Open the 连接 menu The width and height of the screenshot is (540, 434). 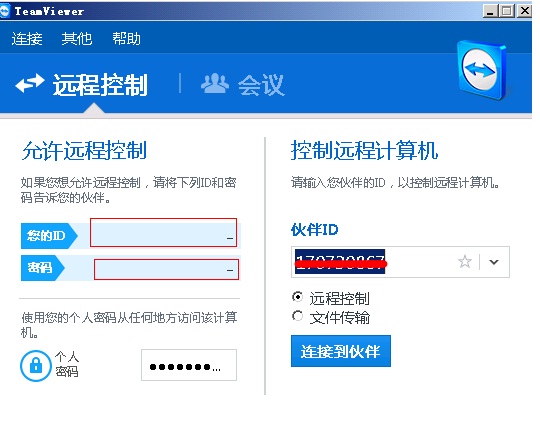coord(27,38)
